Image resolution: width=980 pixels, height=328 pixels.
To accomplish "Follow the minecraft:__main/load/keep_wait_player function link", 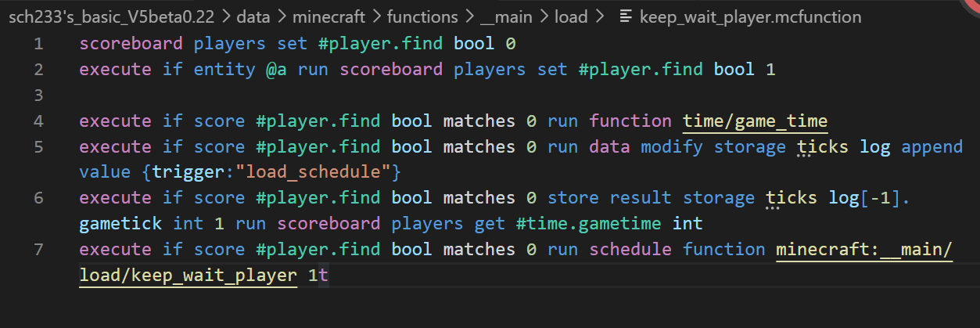I will point(863,250).
